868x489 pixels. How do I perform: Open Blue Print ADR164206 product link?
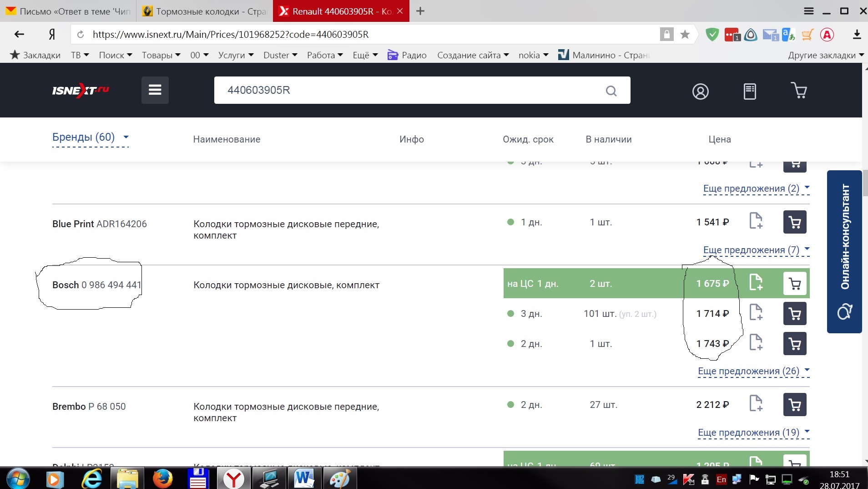[x=100, y=224]
